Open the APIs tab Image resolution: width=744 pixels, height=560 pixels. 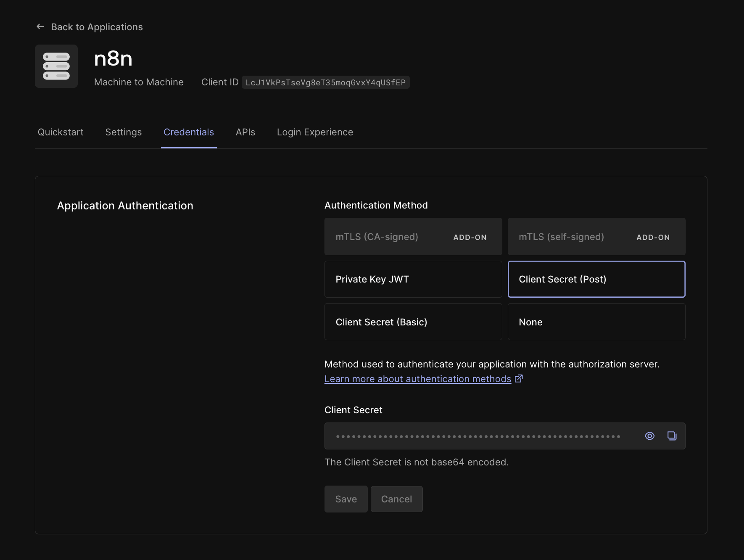click(x=245, y=132)
